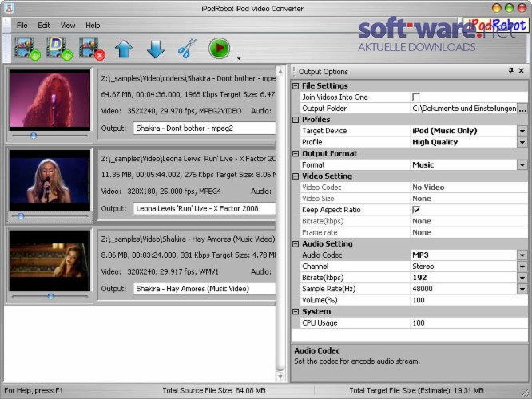Browse for Output Folder with ellipsis button
The height and width of the screenshot is (399, 532).
tap(522, 109)
